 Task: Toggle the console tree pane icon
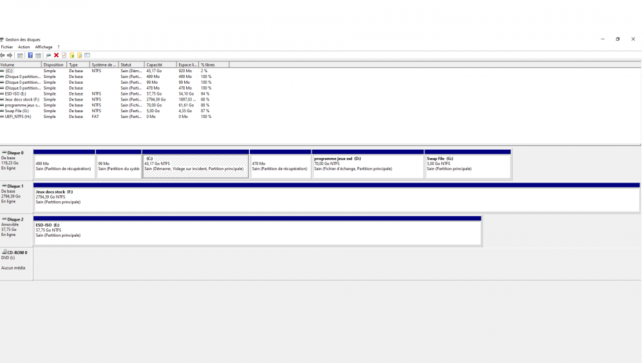[20, 55]
